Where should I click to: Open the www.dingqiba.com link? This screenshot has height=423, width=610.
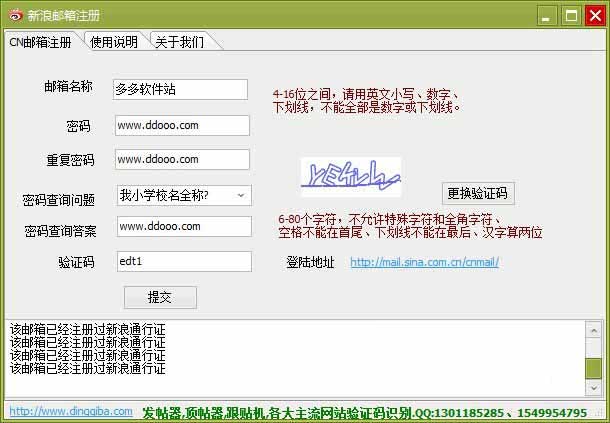tap(71, 411)
